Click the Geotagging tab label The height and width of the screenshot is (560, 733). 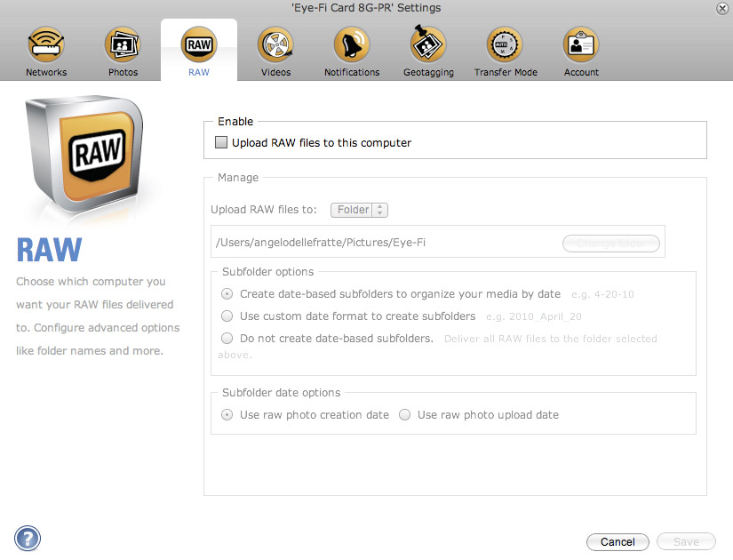[428, 72]
